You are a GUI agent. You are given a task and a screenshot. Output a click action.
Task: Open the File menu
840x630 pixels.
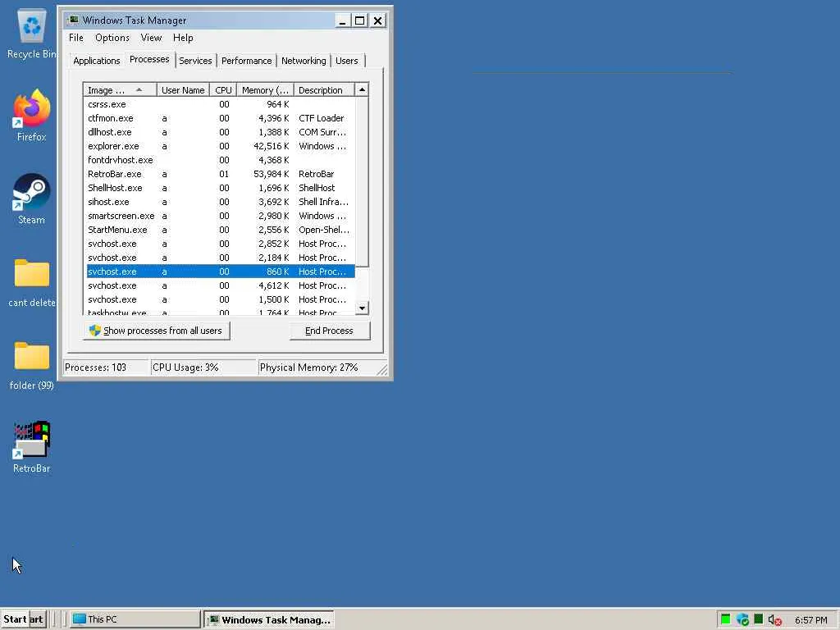click(76, 38)
